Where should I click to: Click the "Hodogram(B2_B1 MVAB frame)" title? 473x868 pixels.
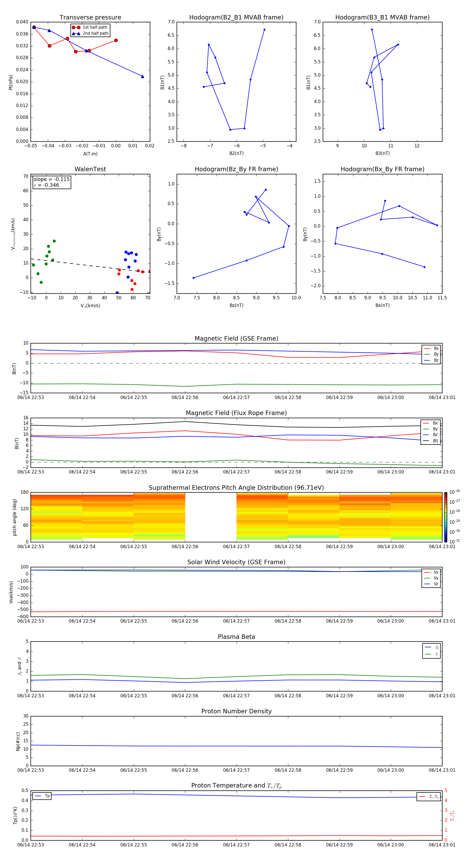click(236, 18)
